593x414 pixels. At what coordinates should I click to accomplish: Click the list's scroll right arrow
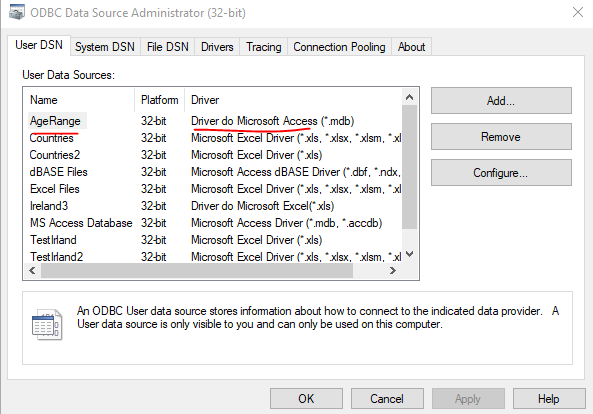pos(393,270)
